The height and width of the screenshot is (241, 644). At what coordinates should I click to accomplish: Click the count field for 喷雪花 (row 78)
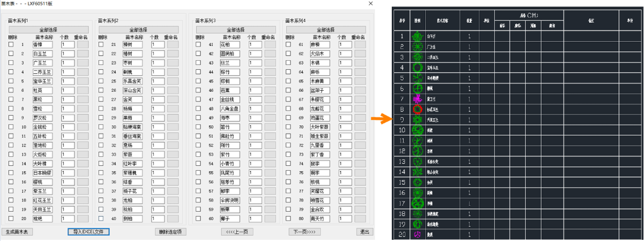[345, 200]
